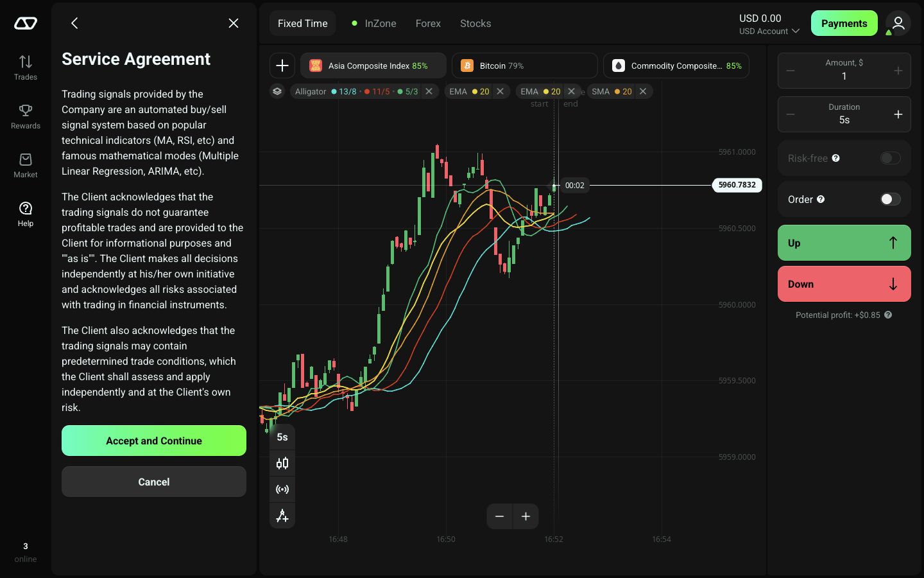
Task: Open the Trades sidebar section
Action: (26, 67)
